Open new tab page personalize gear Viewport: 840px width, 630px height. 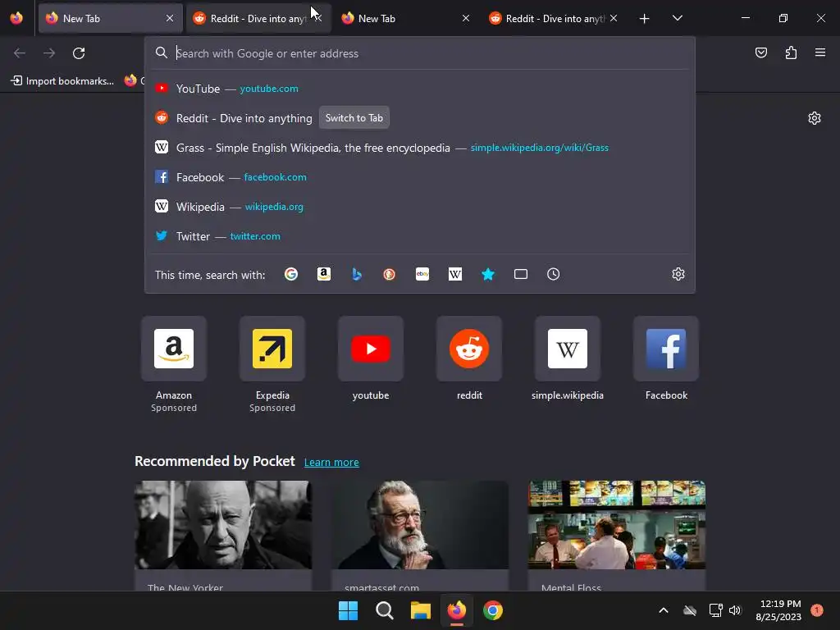(815, 118)
